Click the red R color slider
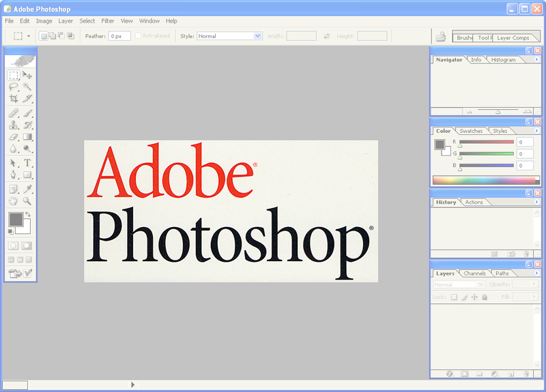 click(x=487, y=142)
